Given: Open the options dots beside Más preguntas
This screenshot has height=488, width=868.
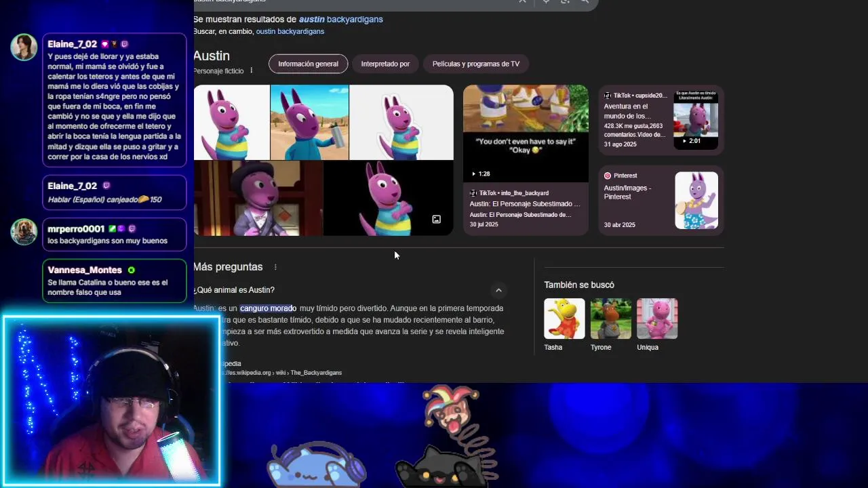Looking at the screenshot, I should click(x=275, y=267).
